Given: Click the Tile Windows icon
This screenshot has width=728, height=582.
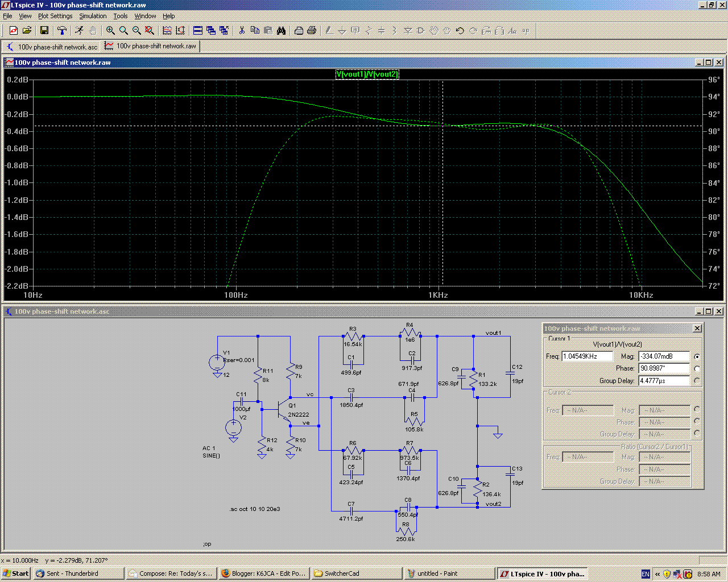Looking at the screenshot, I should (198, 31).
